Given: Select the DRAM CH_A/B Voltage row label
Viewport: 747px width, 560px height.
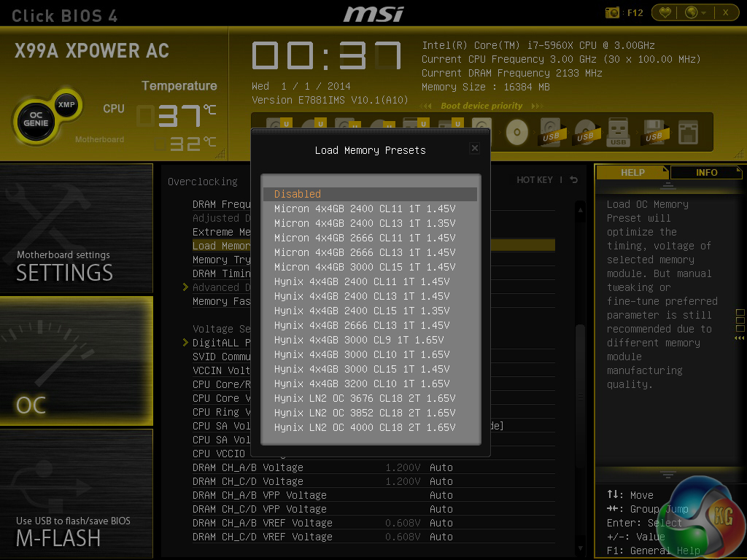Looking at the screenshot, I should tap(248, 467).
